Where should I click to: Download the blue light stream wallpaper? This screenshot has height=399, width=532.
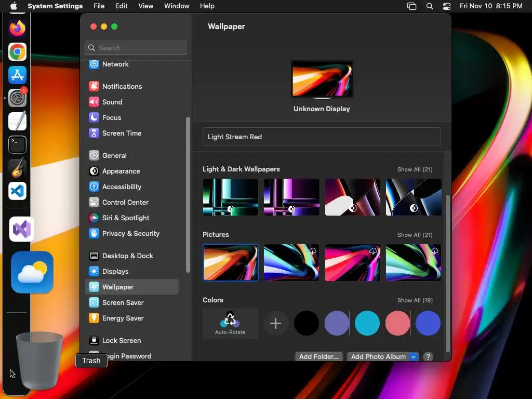pyautogui.click(x=312, y=251)
